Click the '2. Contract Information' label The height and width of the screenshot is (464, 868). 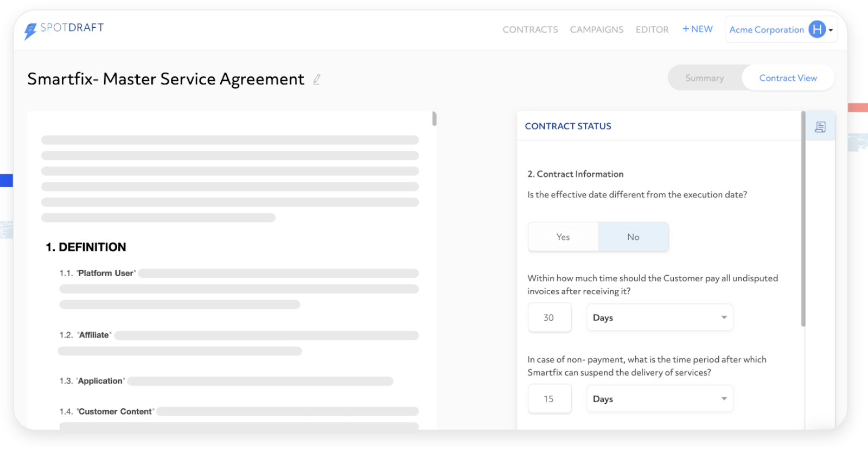coord(575,174)
